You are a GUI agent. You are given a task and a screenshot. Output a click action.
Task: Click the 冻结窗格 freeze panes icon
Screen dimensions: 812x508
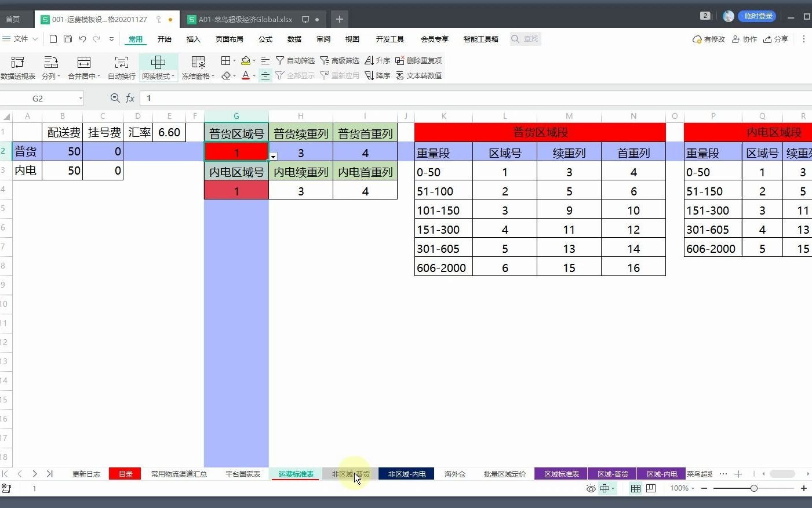[198, 62]
